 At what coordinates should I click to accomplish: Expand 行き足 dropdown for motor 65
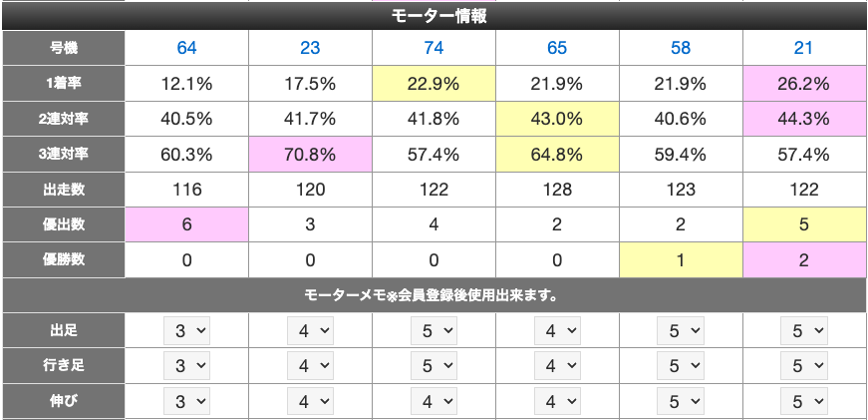(x=557, y=366)
